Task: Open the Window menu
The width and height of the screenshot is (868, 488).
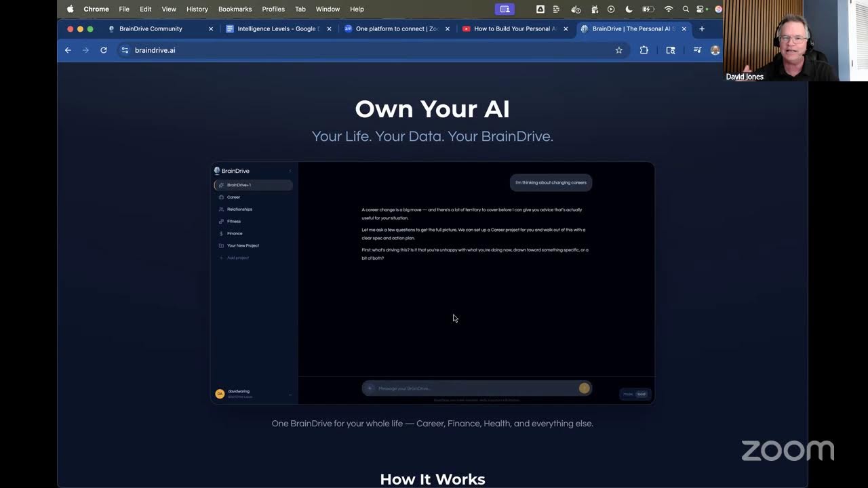Action: [x=328, y=9]
